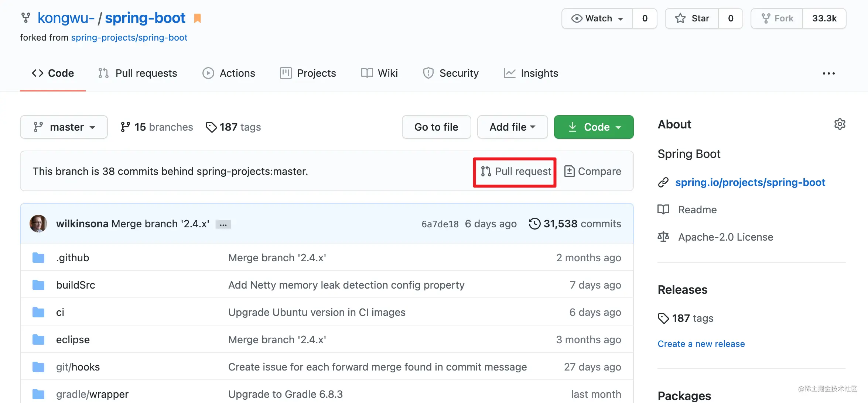View the 33.3k forks count
Image resolution: width=868 pixels, height=403 pixels.
pyautogui.click(x=824, y=18)
